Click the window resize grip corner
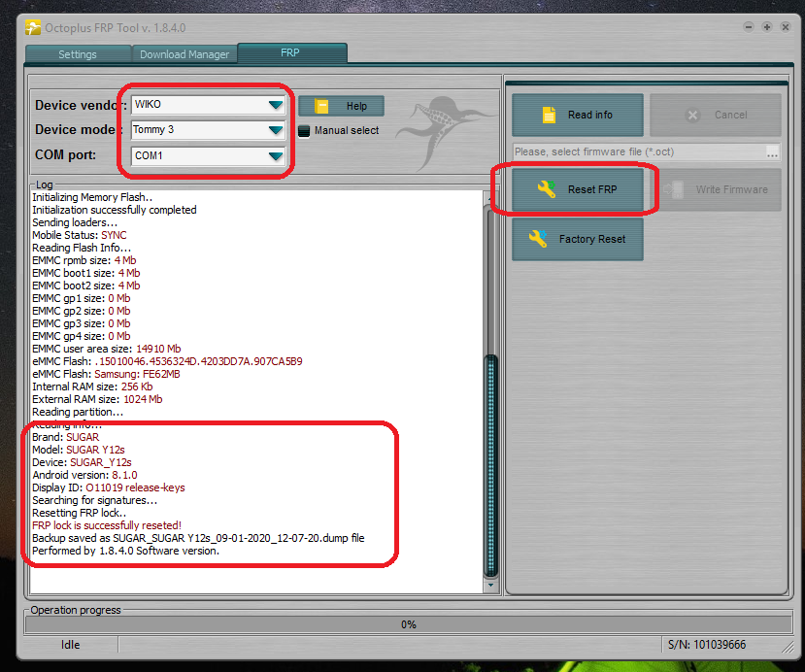This screenshot has height=672, width=805. pyautogui.click(x=788, y=648)
